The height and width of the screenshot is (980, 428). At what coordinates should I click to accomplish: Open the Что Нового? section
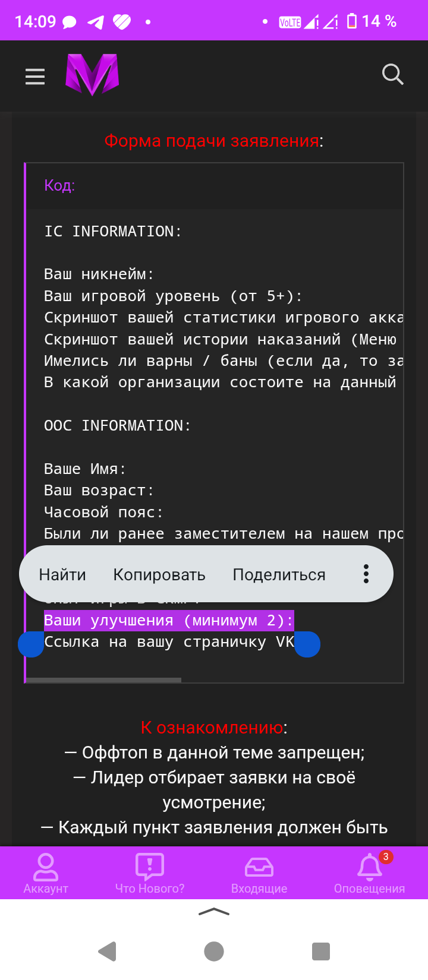[x=150, y=873]
